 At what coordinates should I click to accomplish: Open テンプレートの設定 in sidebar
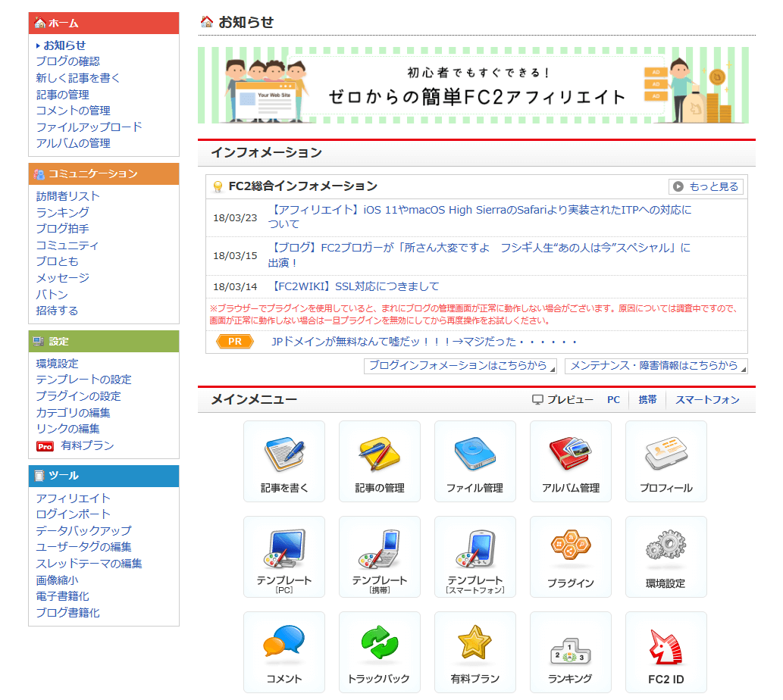[83, 380]
